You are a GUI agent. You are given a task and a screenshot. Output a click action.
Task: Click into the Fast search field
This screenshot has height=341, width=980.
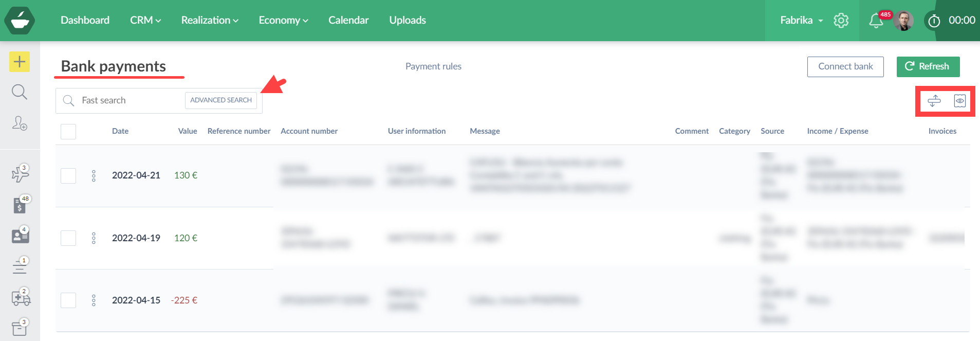pos(128,101)
